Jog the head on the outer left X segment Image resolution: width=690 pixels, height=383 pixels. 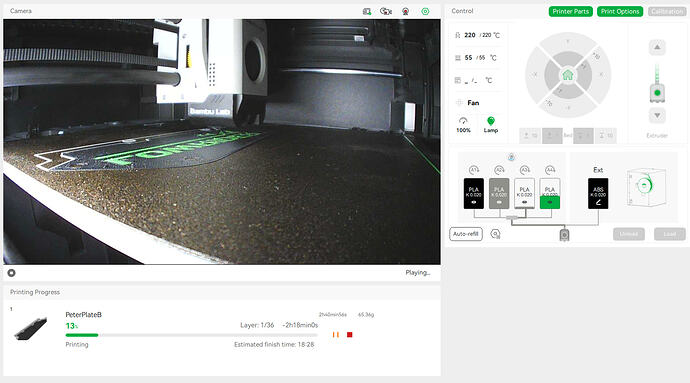click(x=535, y=74)
